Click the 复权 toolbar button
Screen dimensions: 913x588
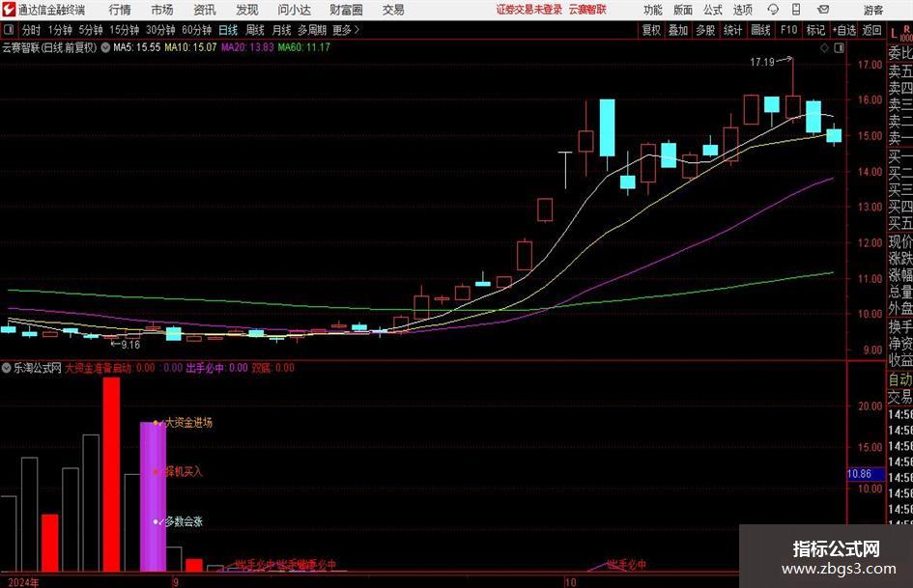651,30
